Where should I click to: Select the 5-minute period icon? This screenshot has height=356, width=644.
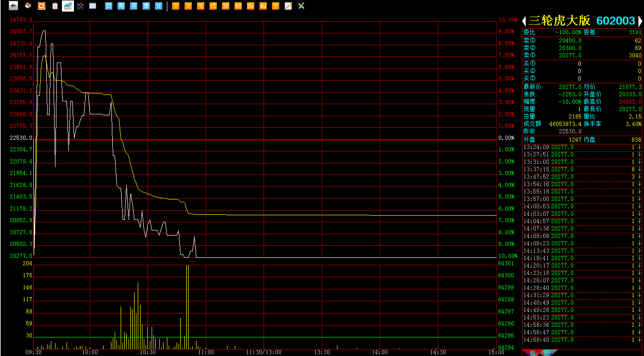tap(201, 6)
